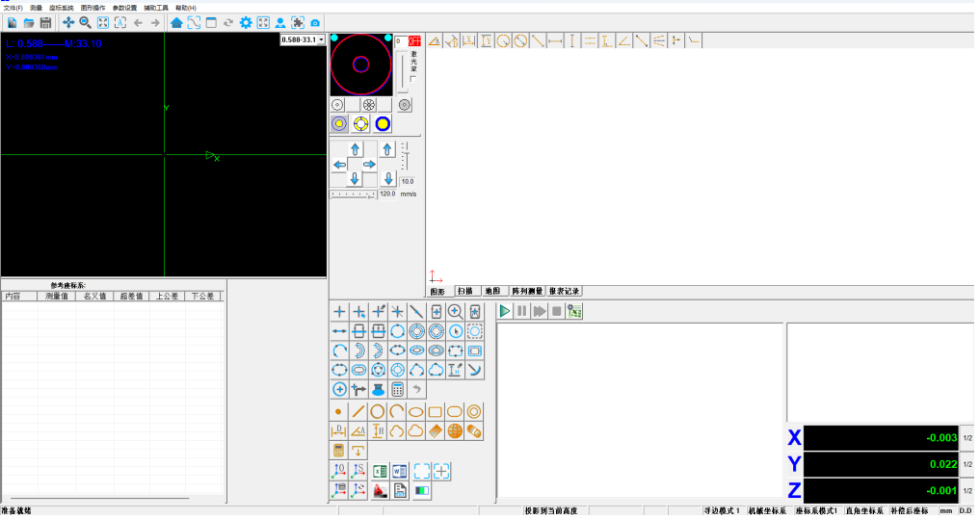Open the 参数设置 menu
Screen dimensions: 980x519
point(124,7)
